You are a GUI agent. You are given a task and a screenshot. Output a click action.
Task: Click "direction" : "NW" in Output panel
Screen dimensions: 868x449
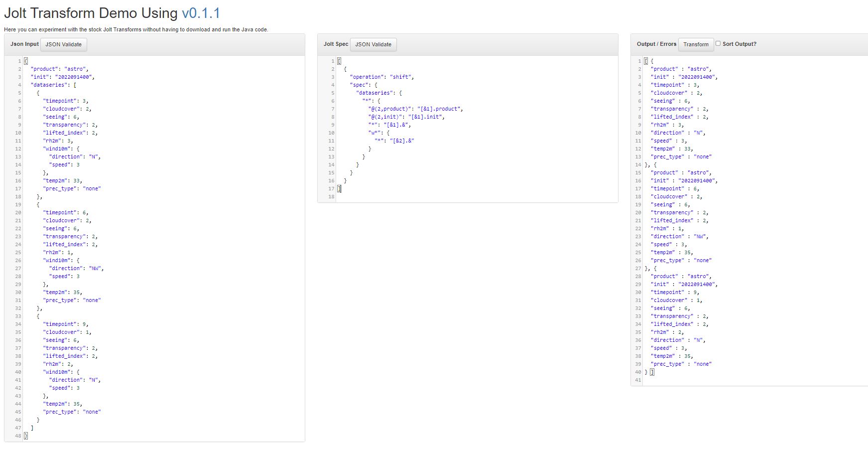[x=680, y=236]
